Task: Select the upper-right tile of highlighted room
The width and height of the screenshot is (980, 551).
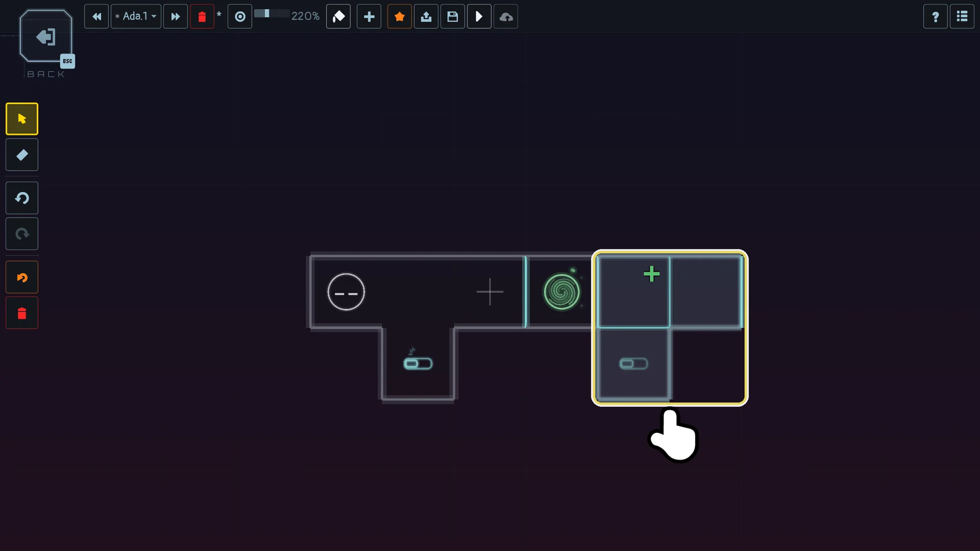Action: click(x=706, y=292)
